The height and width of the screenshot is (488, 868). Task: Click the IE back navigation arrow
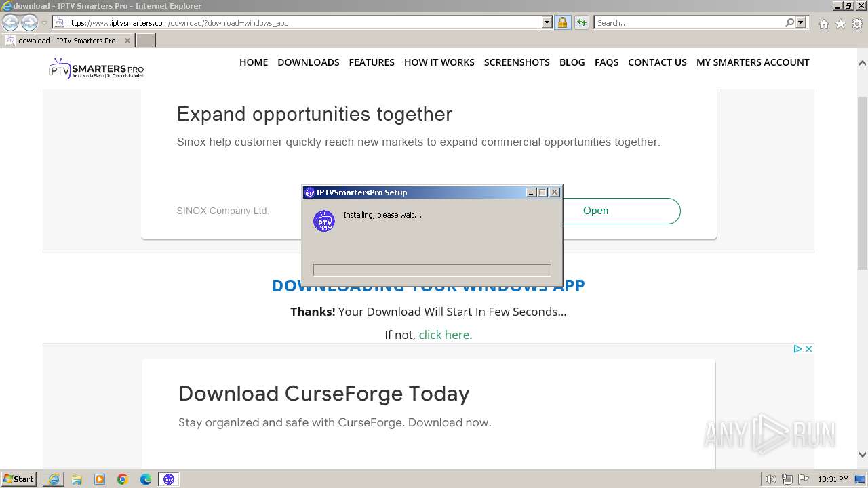click(11, 22)
